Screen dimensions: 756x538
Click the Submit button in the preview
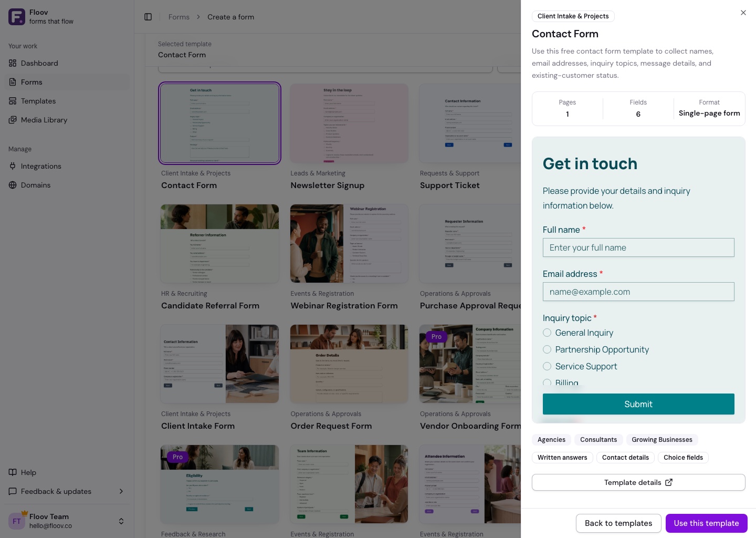[x=638, y=404]
